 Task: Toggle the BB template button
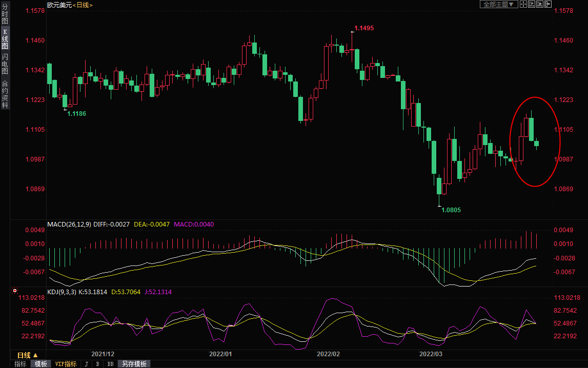coord(110,364)
